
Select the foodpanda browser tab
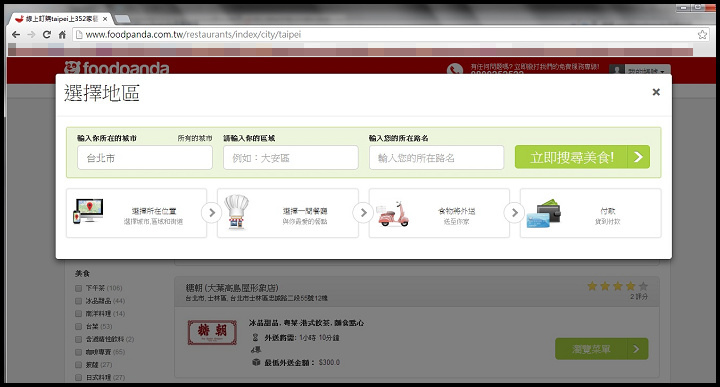(x=61, y=19)
